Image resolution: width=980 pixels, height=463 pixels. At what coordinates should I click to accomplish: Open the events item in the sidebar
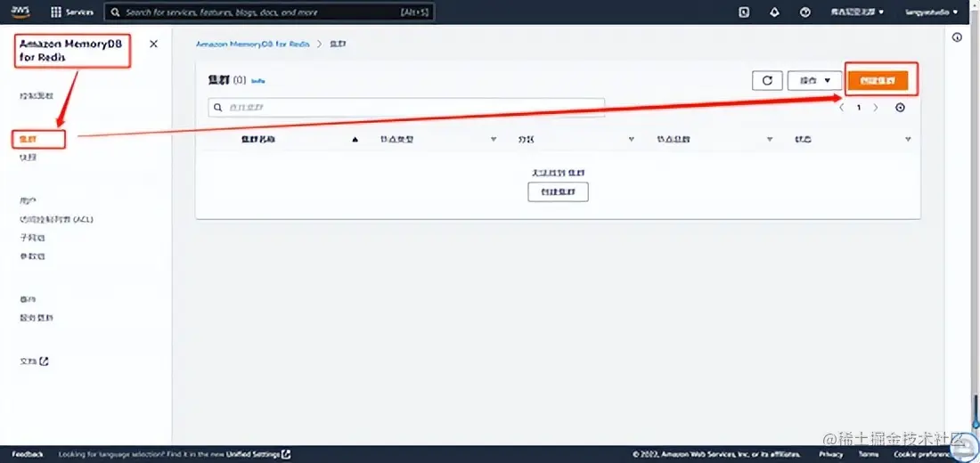pos(29,299)
